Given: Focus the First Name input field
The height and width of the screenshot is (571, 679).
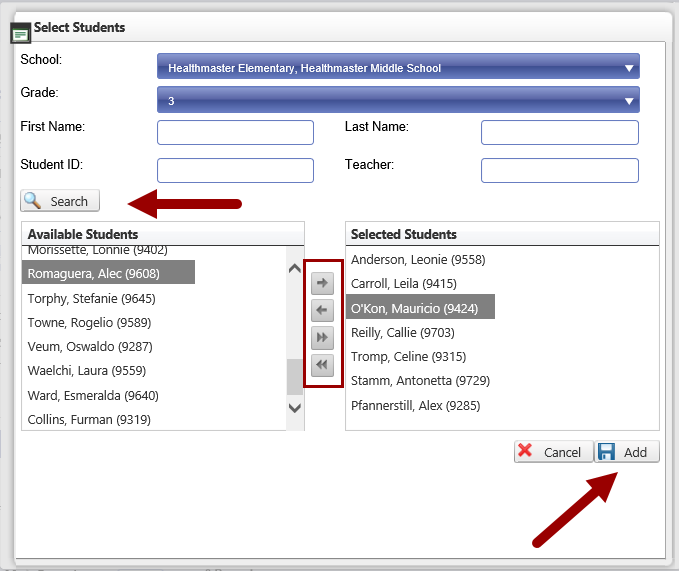Looking at the screenshot, I should point(235,133).
